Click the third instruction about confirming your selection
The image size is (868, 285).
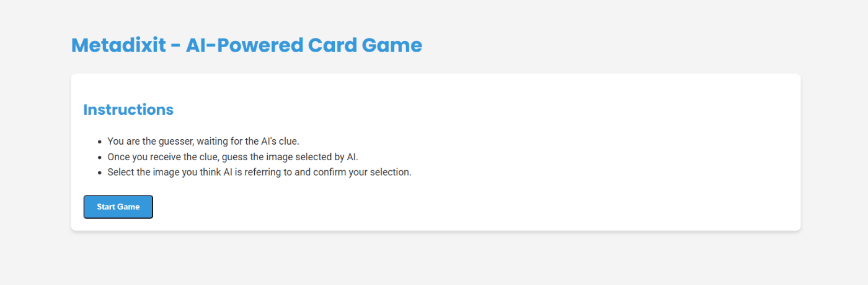(x=259, y=172)
